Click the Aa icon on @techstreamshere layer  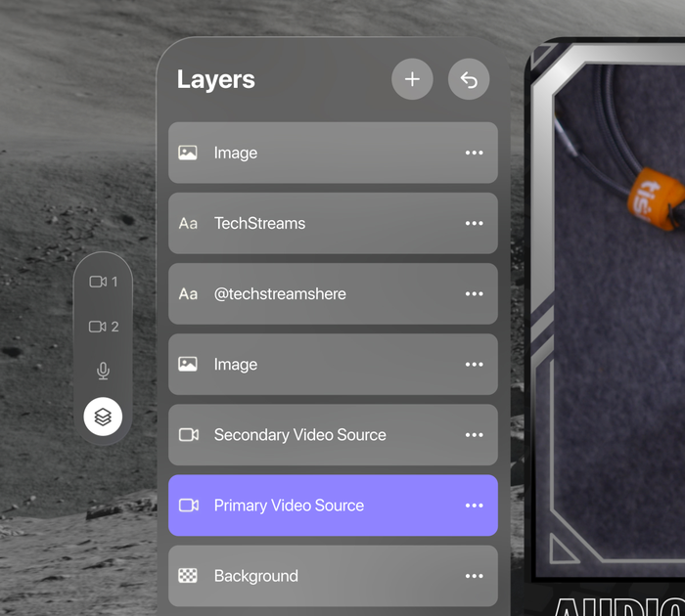188,293
